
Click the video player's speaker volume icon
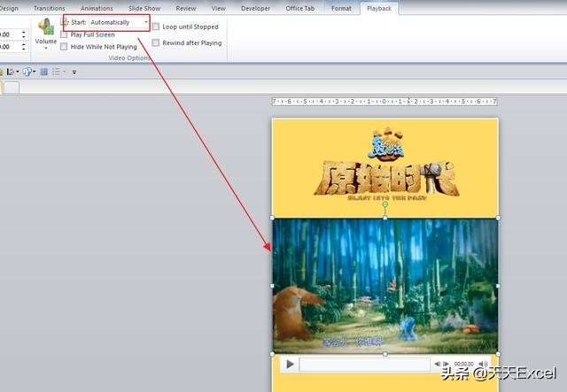(483, 364)
